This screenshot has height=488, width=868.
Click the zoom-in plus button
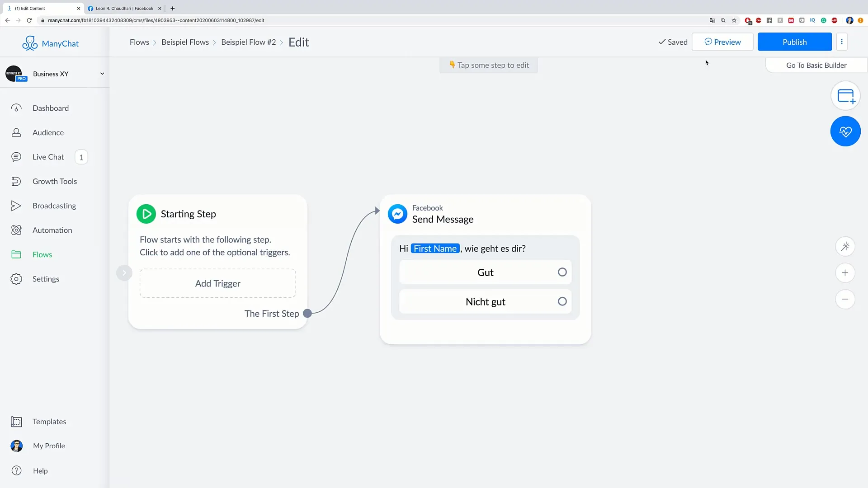(846, 272)
